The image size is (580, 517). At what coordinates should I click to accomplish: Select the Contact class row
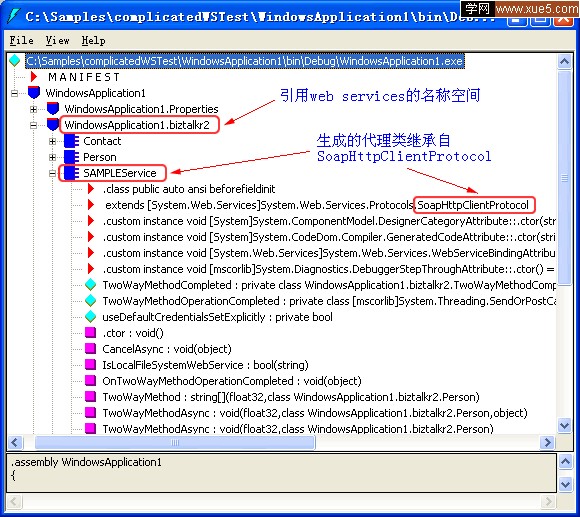[x=102, y=141]
